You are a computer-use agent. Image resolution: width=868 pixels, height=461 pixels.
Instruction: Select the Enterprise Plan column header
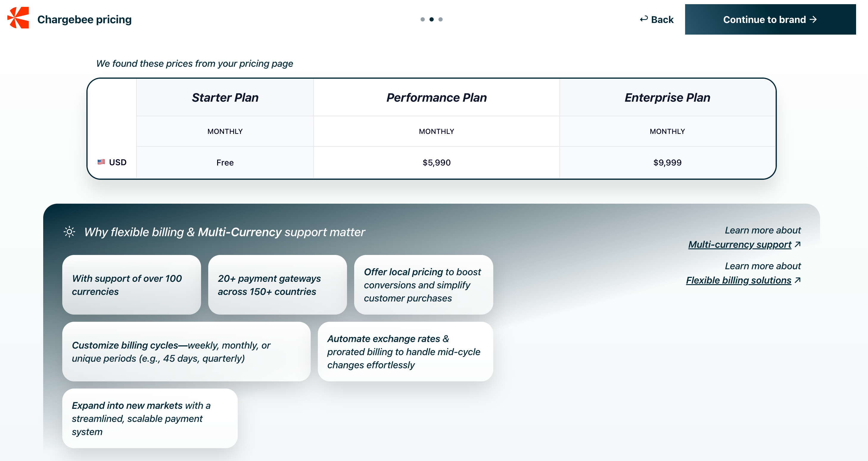coord(667,98)
